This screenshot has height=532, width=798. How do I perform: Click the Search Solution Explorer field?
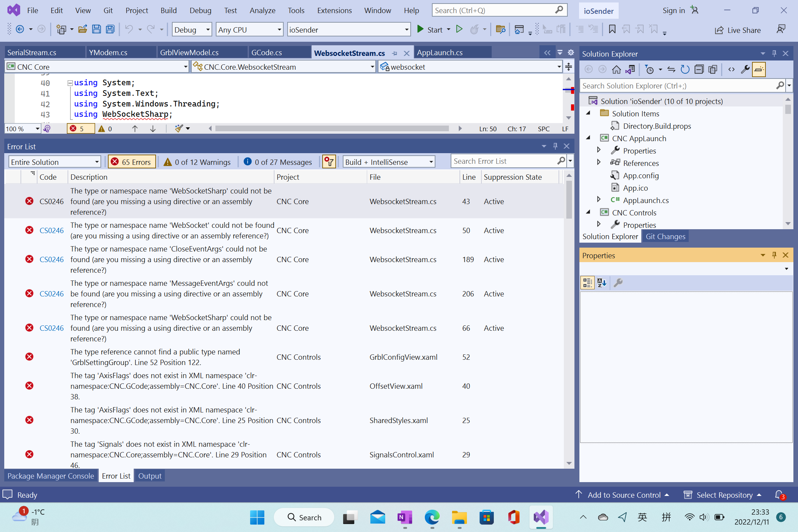click(x=678, y=86)
